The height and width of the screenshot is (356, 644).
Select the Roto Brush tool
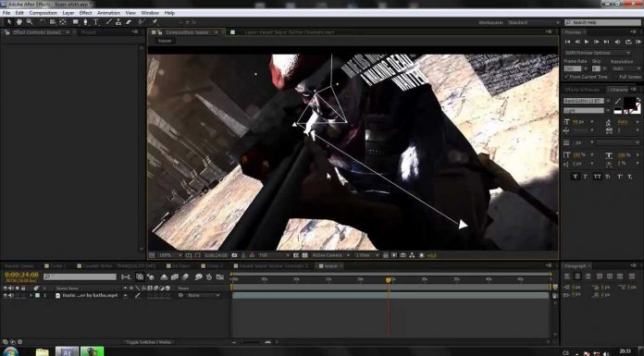tap(142, 22)
